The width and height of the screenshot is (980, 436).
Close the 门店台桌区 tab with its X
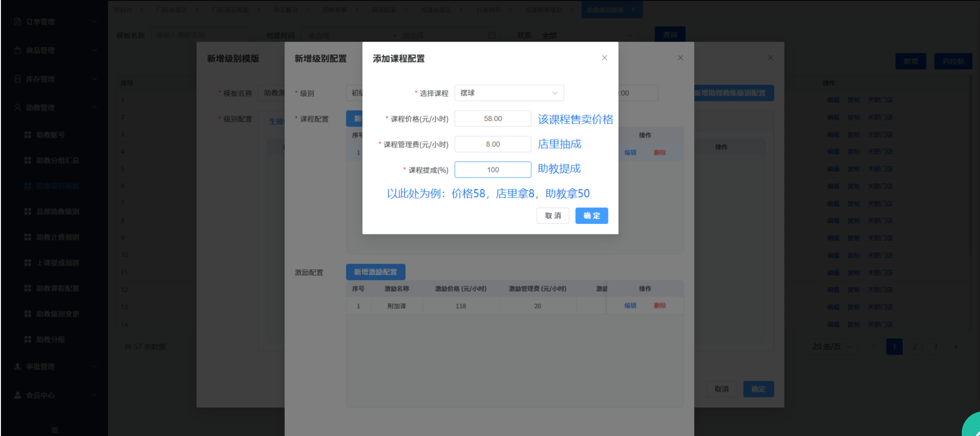197,10
